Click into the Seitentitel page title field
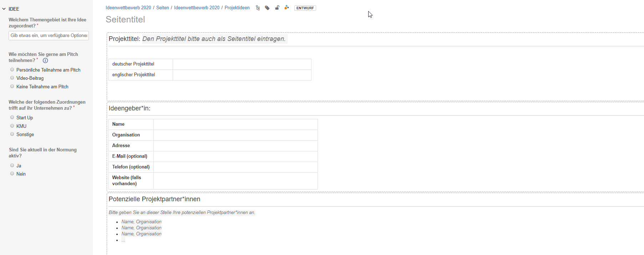This screenshot has height=255, width=644. (x=214, y=20)
